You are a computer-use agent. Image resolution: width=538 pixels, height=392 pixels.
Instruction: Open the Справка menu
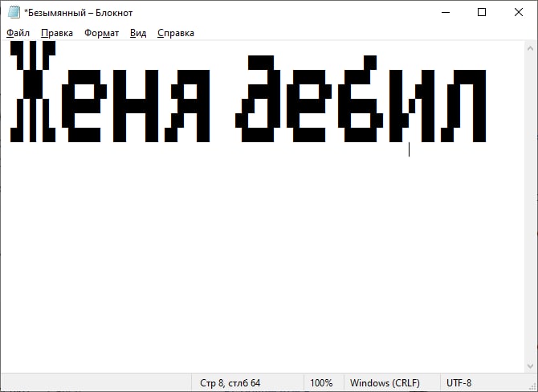click(176, 33)
